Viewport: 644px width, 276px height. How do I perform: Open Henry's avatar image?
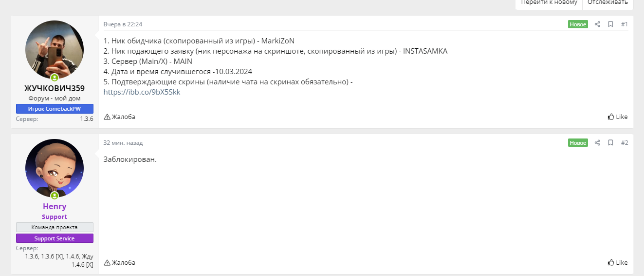pyautogui.click(x=55, y=168)
